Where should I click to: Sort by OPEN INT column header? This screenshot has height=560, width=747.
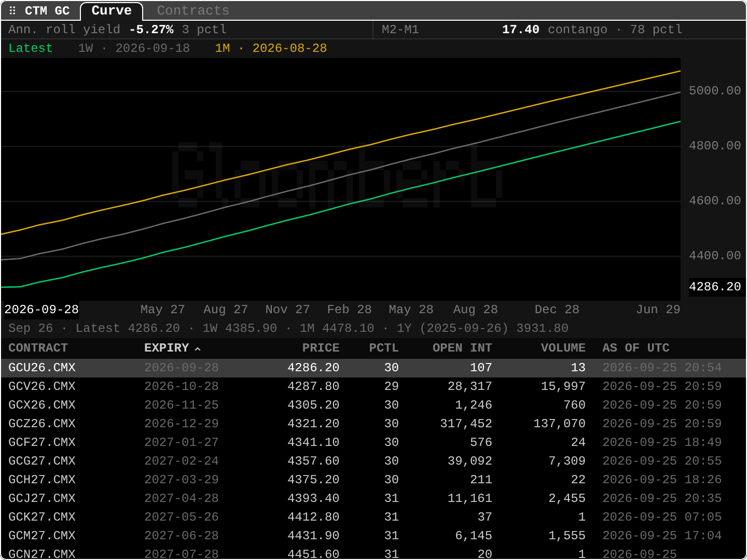click(462, 348)
